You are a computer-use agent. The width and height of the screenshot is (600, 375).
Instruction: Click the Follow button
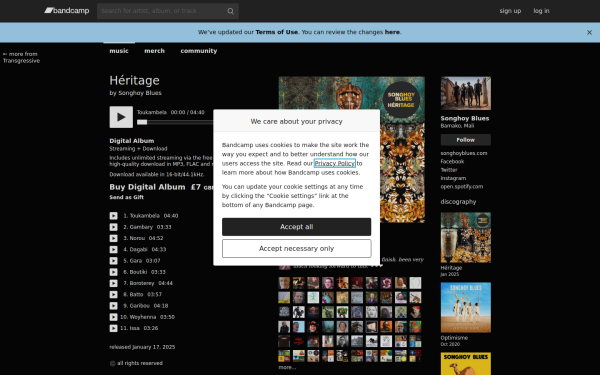[466, 140]
